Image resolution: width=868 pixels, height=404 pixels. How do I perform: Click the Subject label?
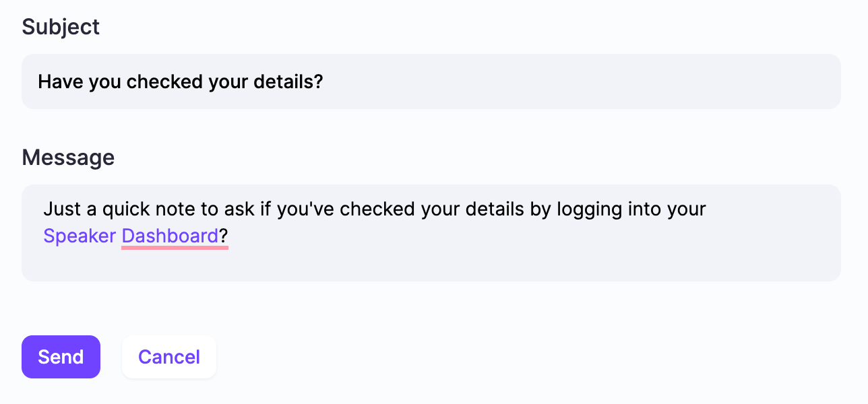tap(61, 27)
